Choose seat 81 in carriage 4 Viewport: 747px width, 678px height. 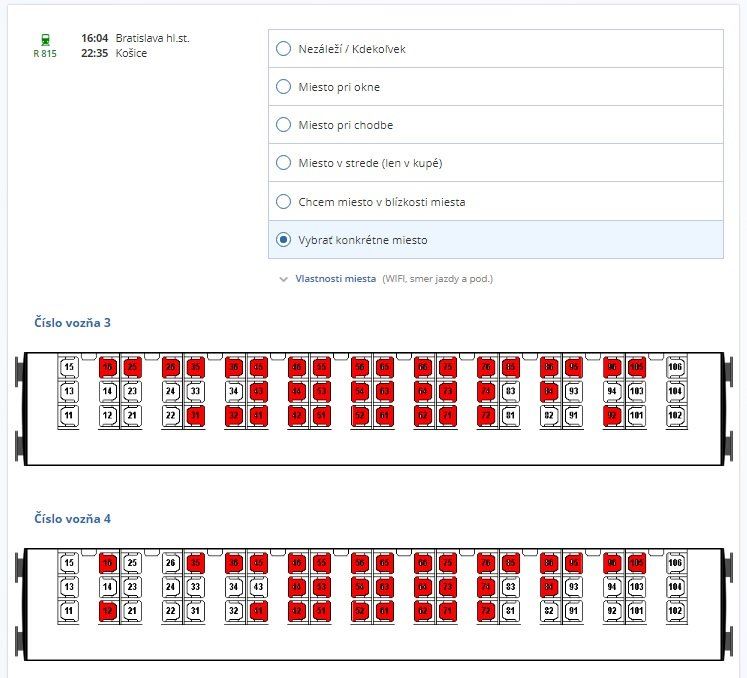point(510,610)
